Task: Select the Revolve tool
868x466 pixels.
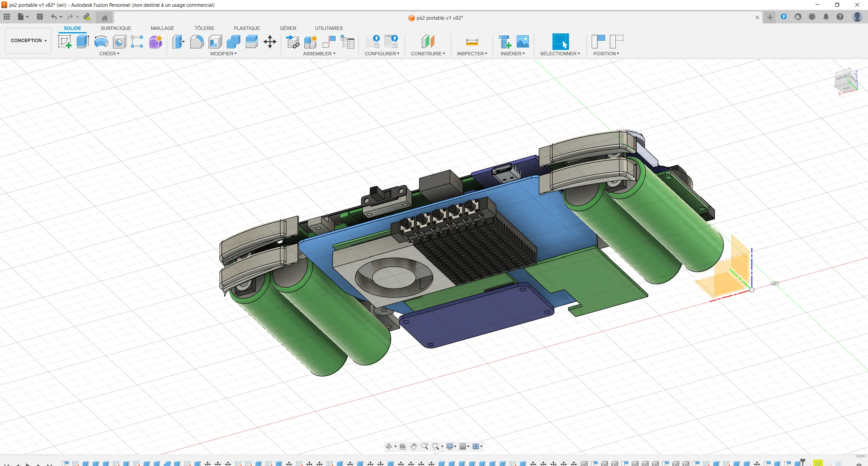Action: tap(101, 42)
